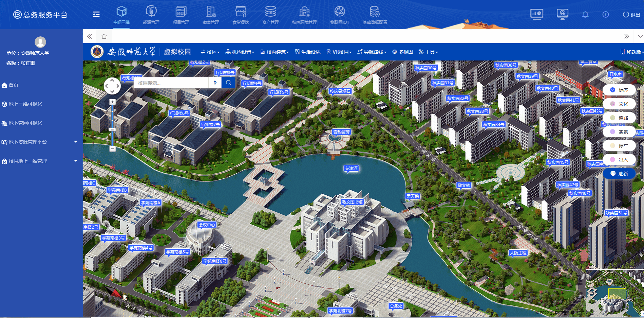Click the 会议中心 map label
The height and width of the screenshot is (318, 644).
click(x=207, y=225)
